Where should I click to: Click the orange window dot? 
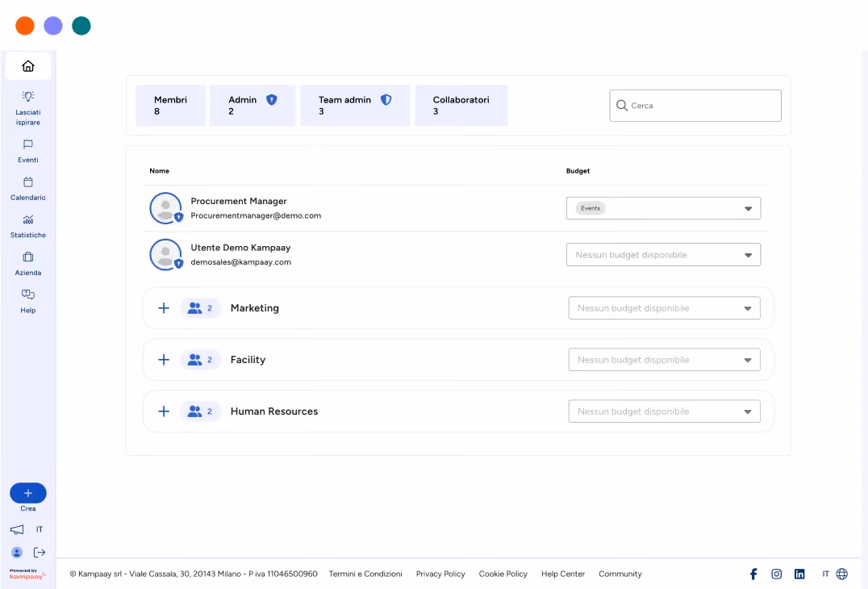click(25, 26)
